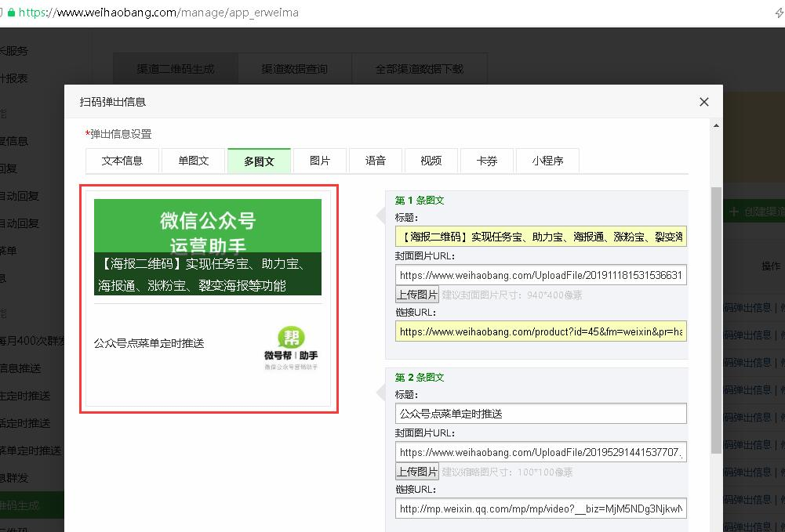Open the 卡券 tab
The height and width of the screenshot is (532, 785).
487,161
